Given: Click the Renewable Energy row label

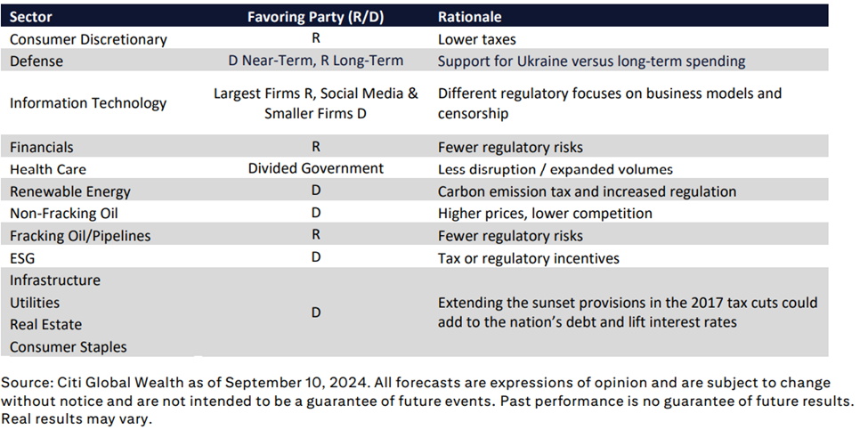Looking at the screenshot, I should click(x=70, y=192).
